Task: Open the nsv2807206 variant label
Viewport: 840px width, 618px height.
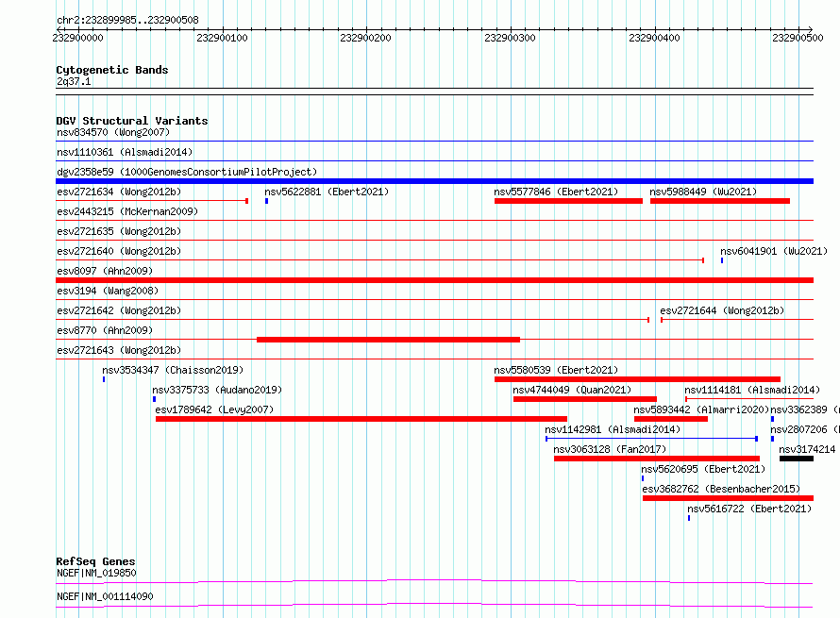Action: click(805, 429)
